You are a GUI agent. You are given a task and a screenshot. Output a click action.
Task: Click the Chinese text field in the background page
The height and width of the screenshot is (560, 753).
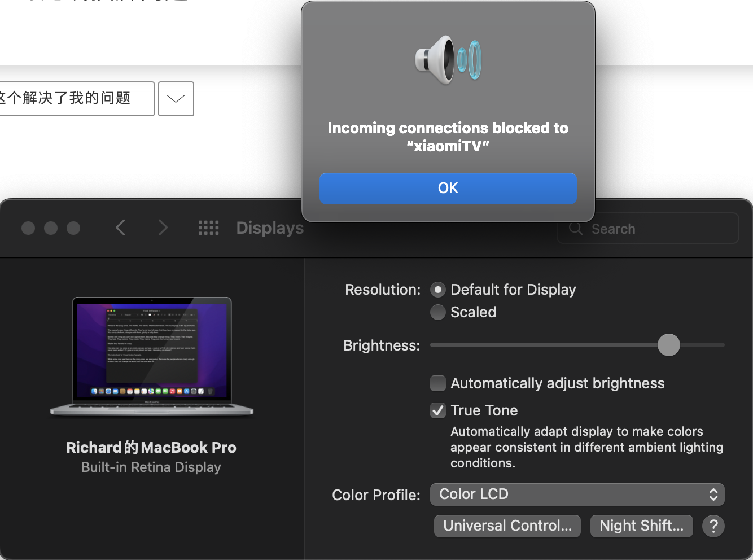pyautogui.click(x=76, y=99)
